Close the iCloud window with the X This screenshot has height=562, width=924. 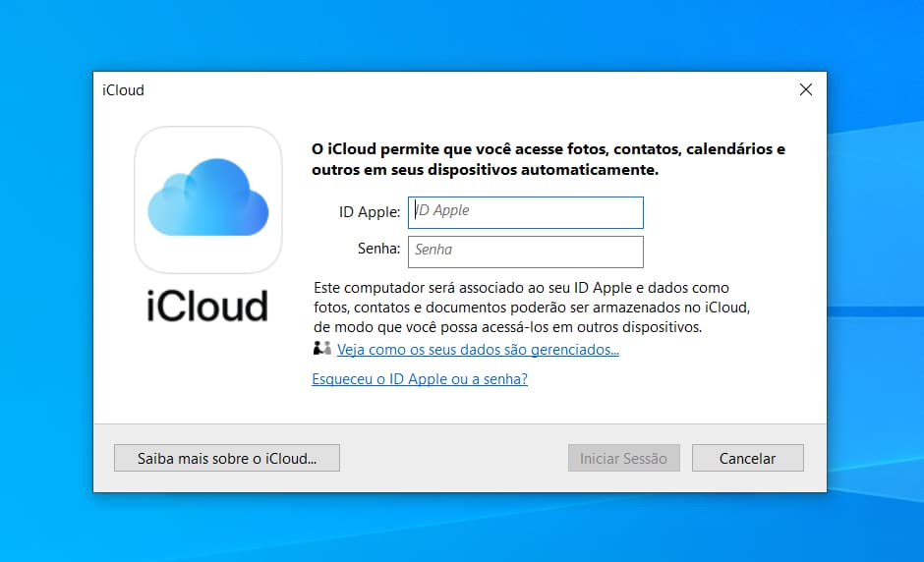806,89
